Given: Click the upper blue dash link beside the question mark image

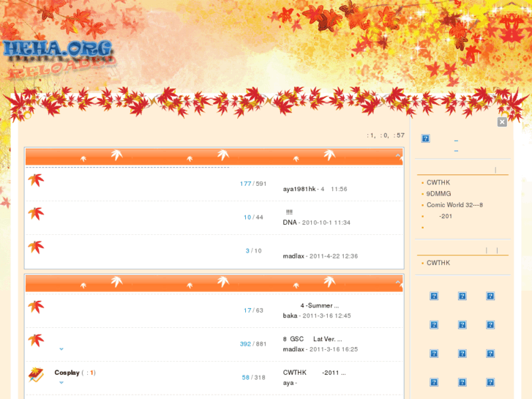Looking at the screenshot, I should (x=456, y=141).
